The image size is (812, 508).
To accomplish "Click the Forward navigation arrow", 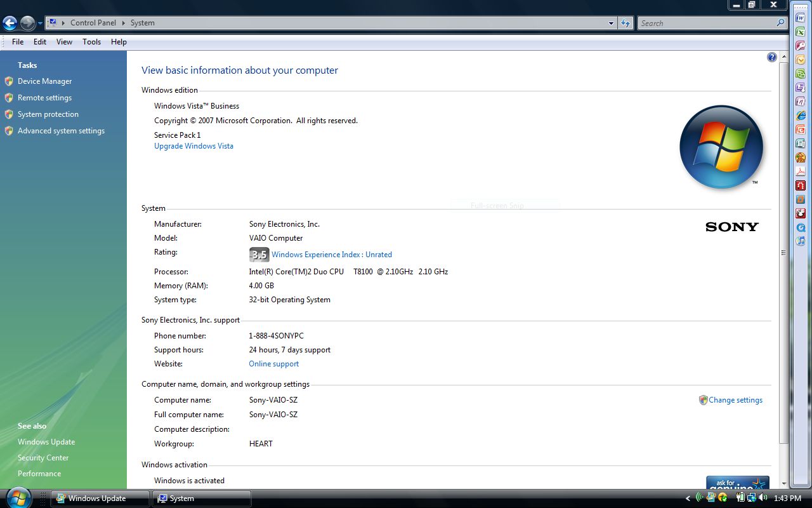I will (x=27, y=23).
